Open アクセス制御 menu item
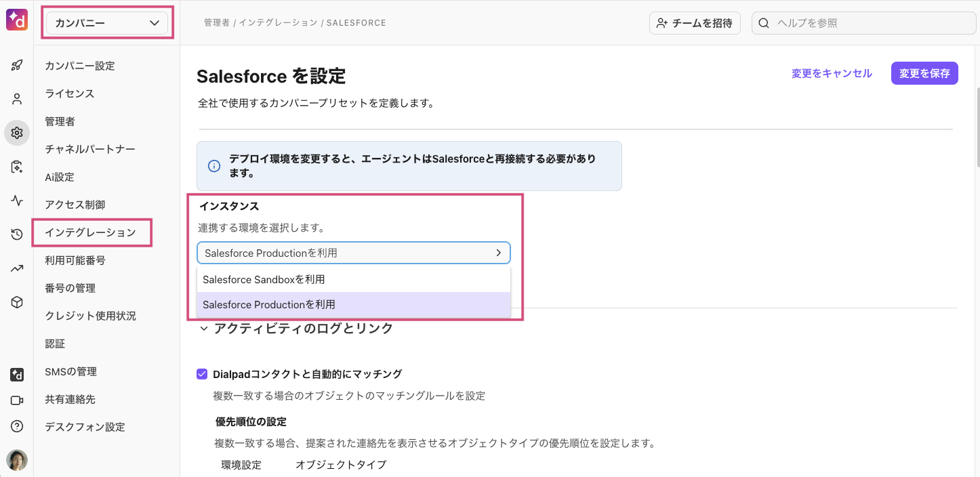980x477 pixels. pos(75,205)
